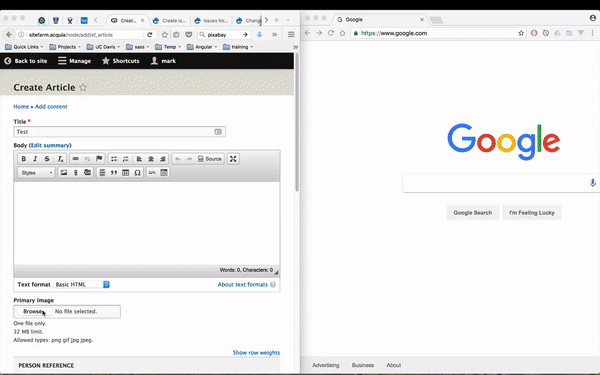Open the training bookmarks folder

238,47
